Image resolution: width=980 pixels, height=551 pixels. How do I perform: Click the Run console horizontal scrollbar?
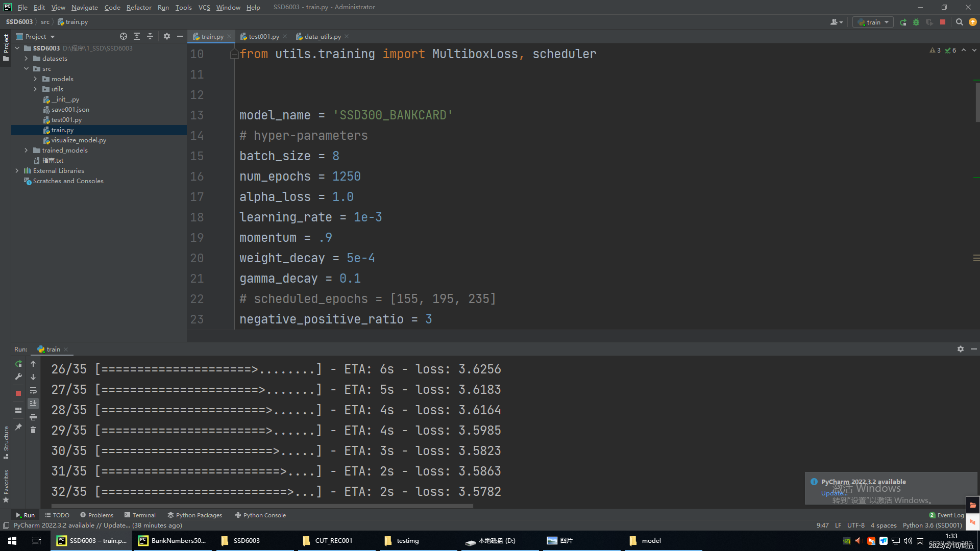coord(262,507)
